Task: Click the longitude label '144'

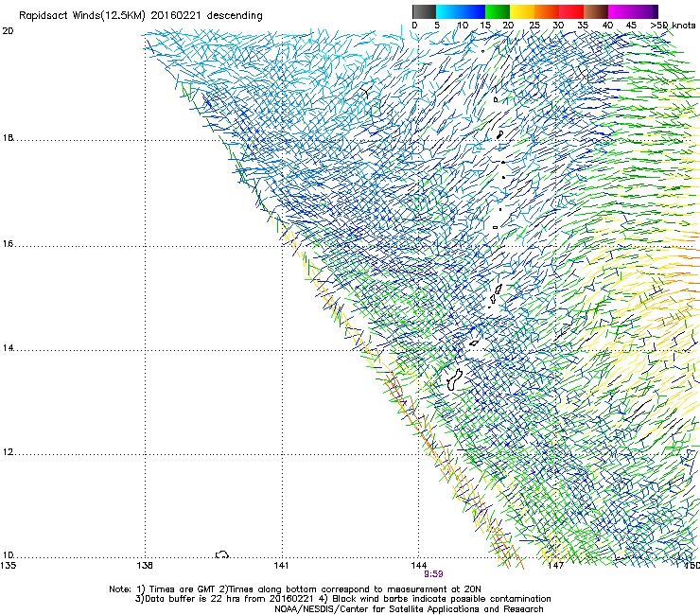Action: [x=418, y=566]
